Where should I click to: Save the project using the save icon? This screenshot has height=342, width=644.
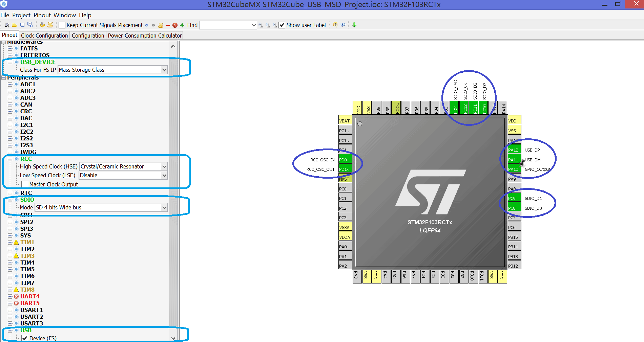click(22, 25)
